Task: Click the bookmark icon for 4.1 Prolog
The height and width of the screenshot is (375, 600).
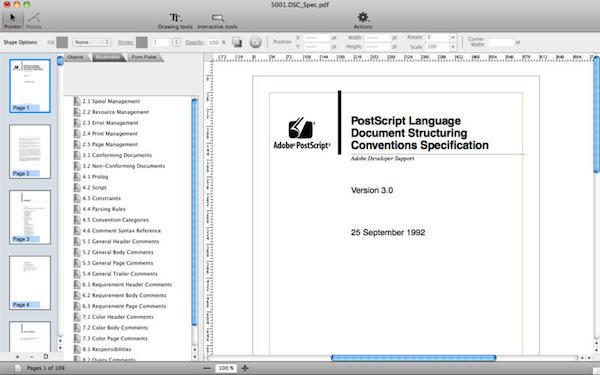Action: pyautogui.click(x=77, y=177)
